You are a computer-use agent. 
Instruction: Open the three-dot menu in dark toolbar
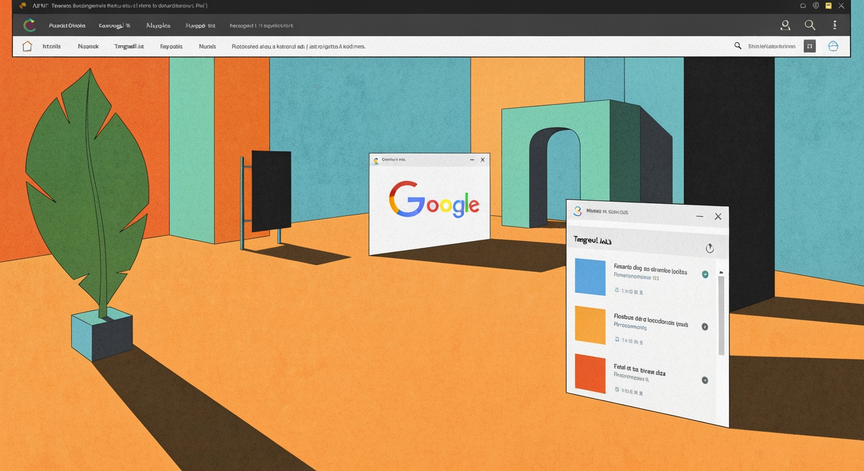[835, 25]
